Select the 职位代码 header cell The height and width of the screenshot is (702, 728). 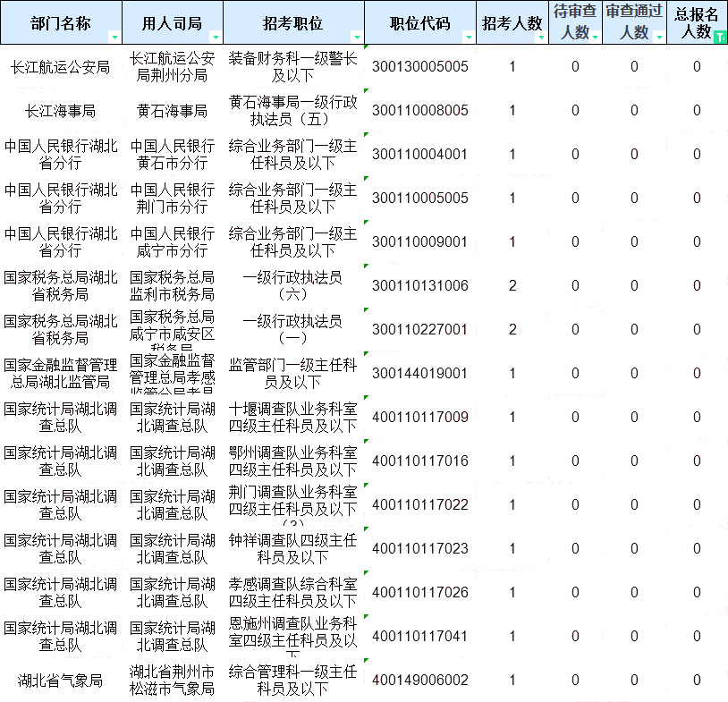coord(420,22)
